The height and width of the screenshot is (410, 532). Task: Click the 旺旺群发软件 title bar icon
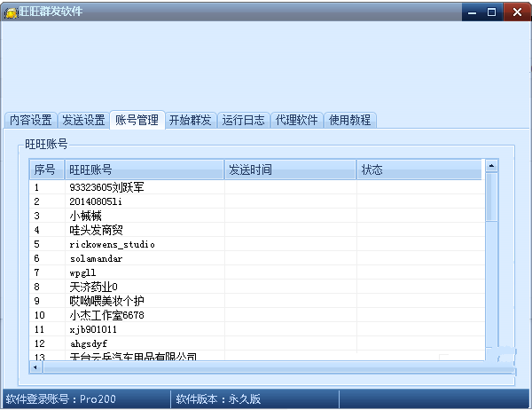pos(11,12)
